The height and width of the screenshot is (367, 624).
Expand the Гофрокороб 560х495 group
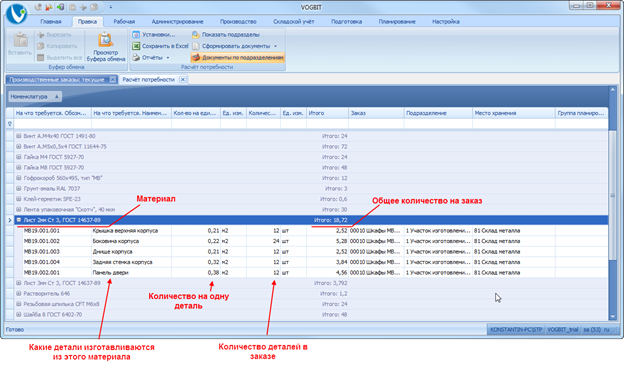point(19,178)
